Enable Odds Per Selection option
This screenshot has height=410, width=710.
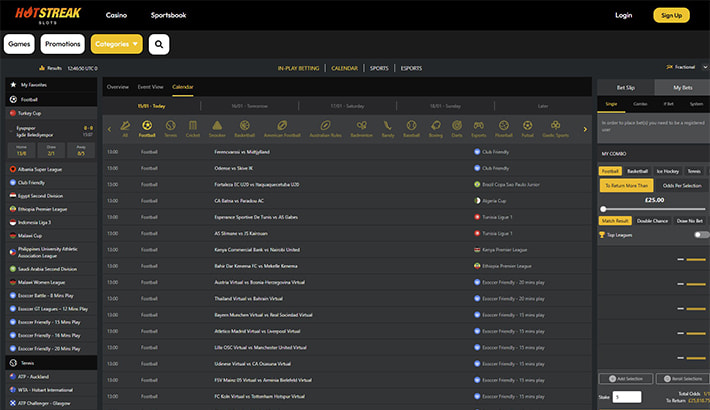pyautogui.click(x=681, y=185)
